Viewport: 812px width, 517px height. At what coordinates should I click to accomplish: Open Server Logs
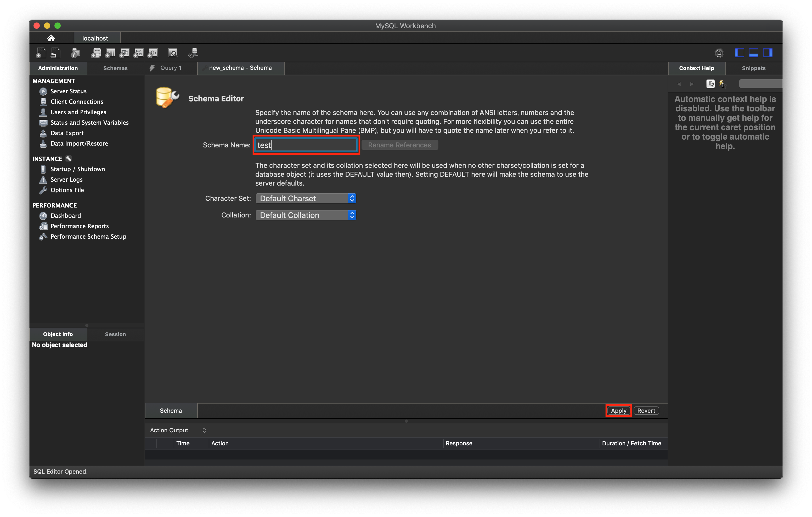click(x=66, y=179)
